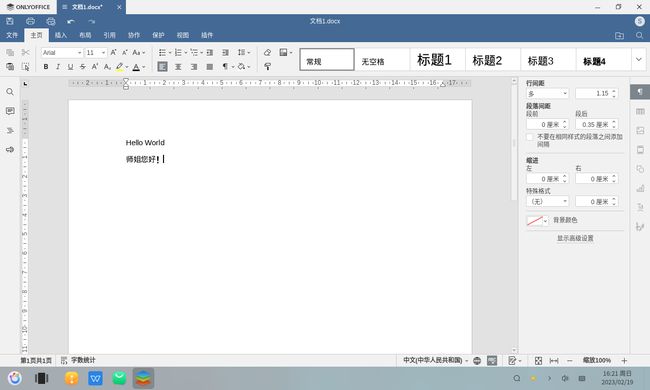Apply the yellow highlight color
Image resolution: width=650 pixels, height=390 pixels.
pos(120,67)
